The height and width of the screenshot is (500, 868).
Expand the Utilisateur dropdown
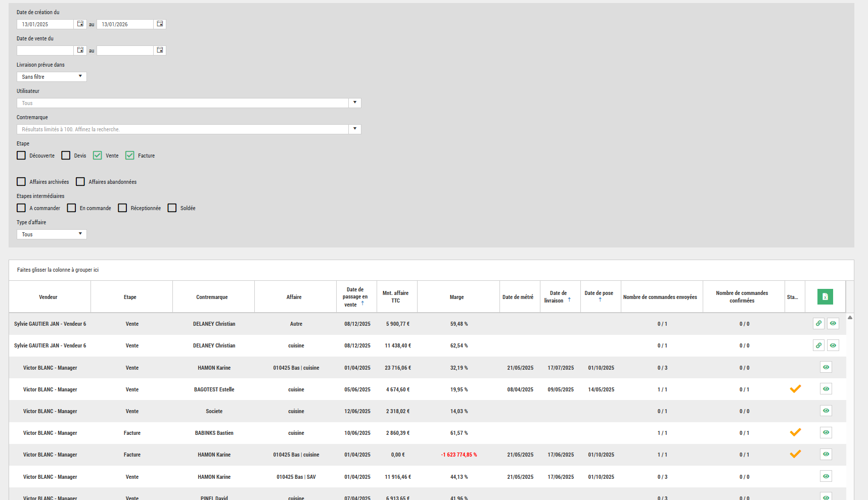pos(355,103)
